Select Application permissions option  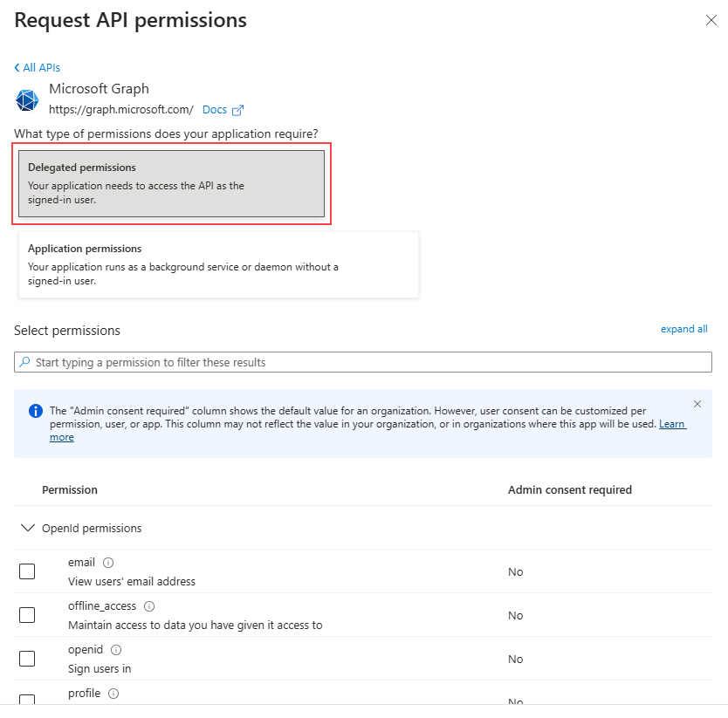tap(218, 264)
